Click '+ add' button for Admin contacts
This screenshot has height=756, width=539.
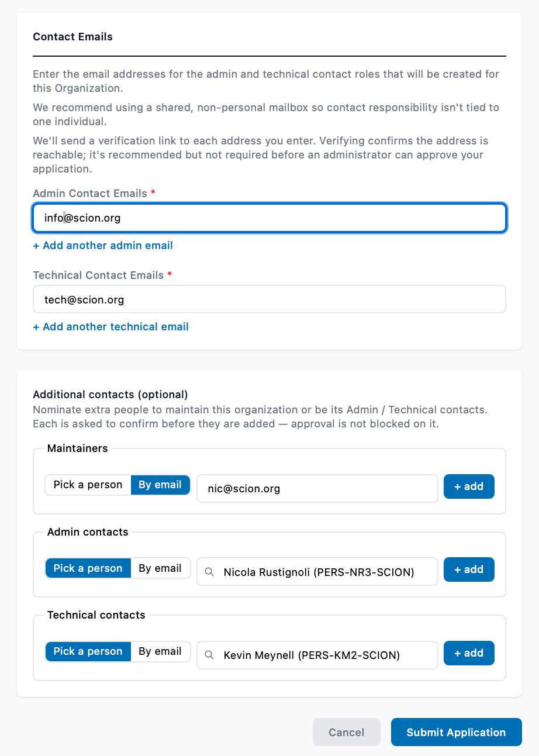469,569
